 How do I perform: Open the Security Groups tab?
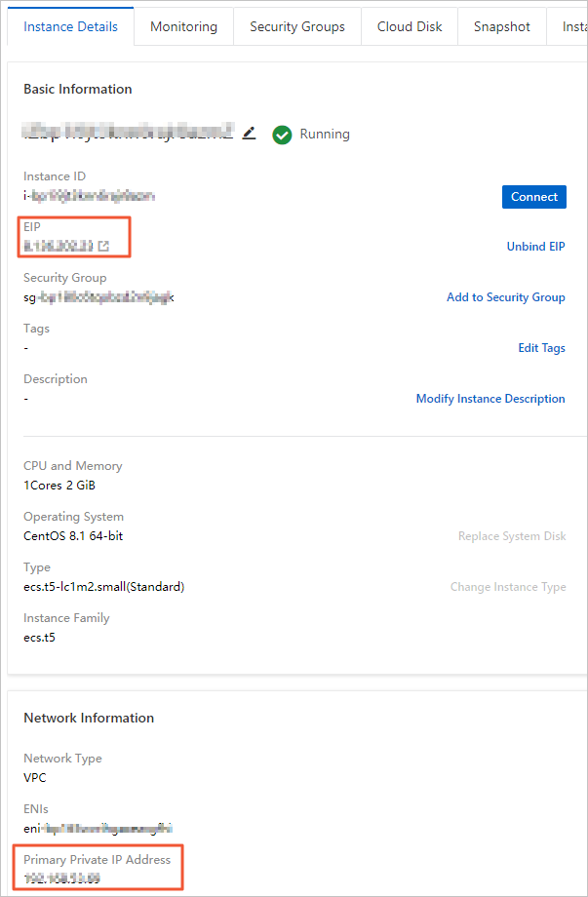[297, 26]
